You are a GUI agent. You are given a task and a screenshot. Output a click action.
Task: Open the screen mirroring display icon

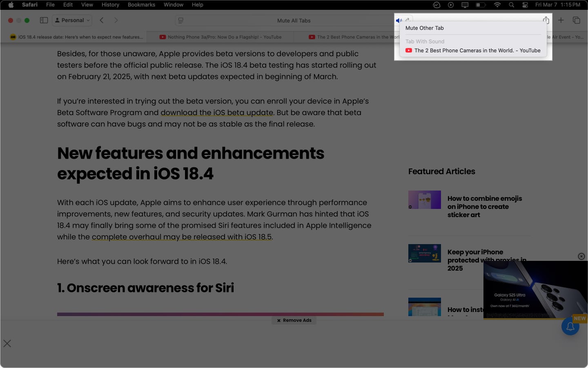465,5
